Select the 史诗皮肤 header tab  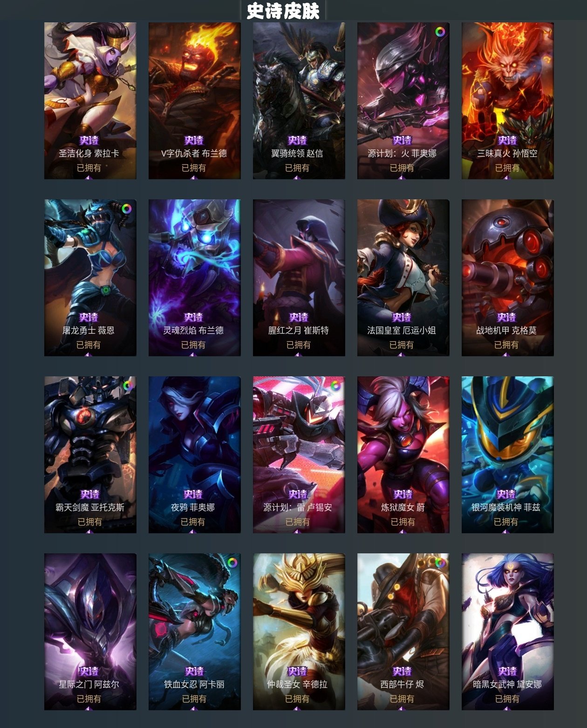tap(283, 11)
